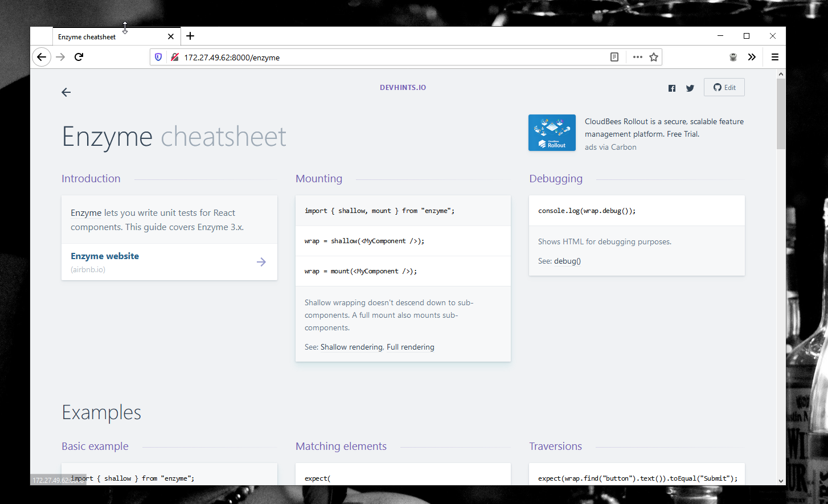Image resolution: width=828 pixels, height=504 pixels.
Task: Reload the Enzyme cheatsheet page
Action: [79, 57]
